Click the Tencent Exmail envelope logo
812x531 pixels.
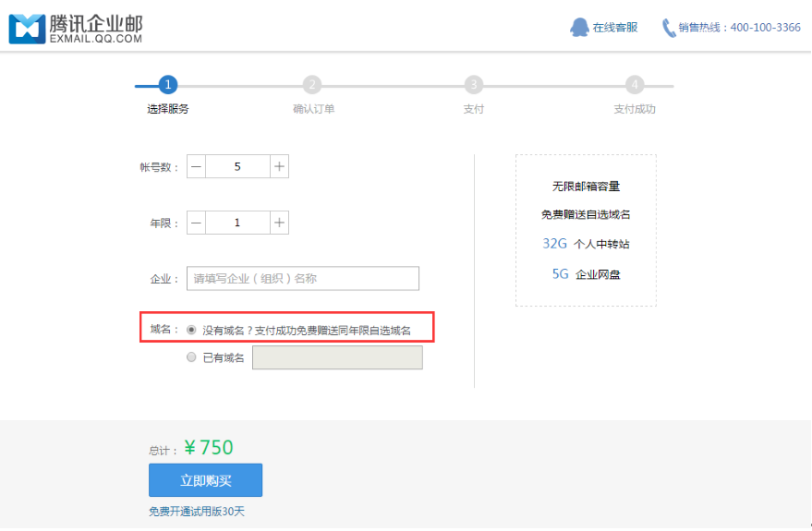26,28
